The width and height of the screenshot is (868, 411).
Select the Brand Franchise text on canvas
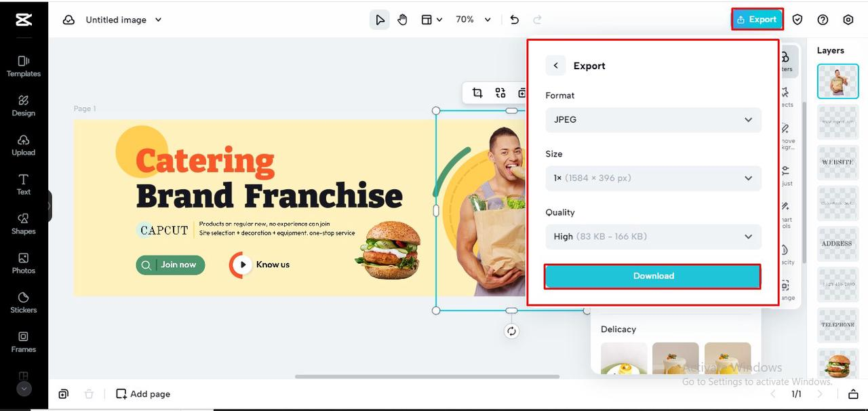[269, 196]
